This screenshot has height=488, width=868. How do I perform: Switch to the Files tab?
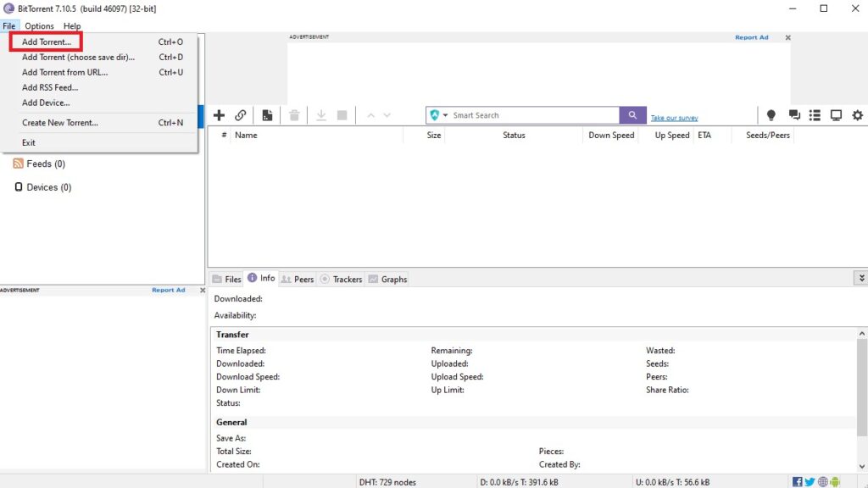tap(227, 279)
